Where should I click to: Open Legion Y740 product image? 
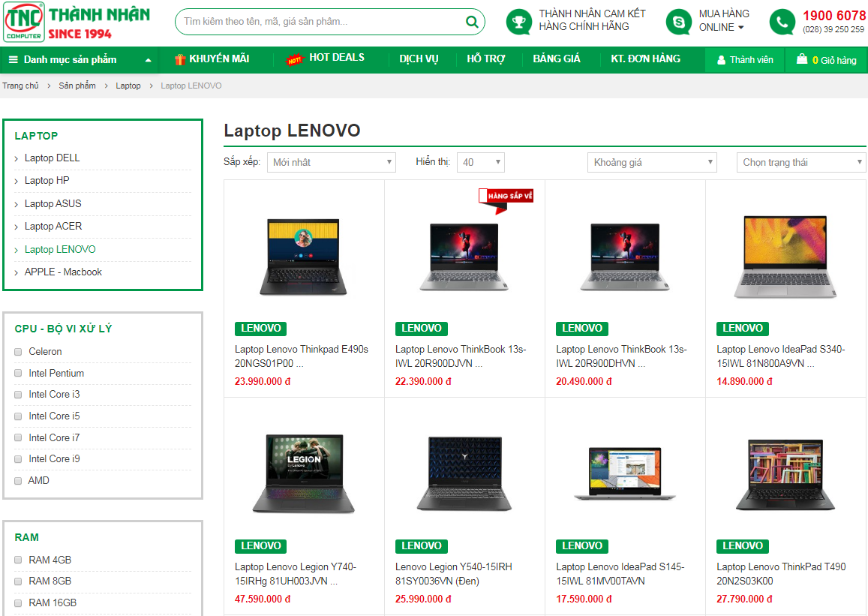(303, 473)
